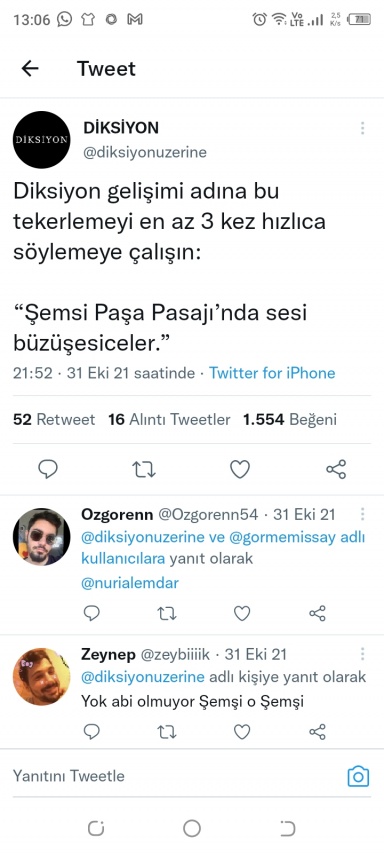Open DİKSİYON profile picture
384x854 pixels.
[42, 139]
